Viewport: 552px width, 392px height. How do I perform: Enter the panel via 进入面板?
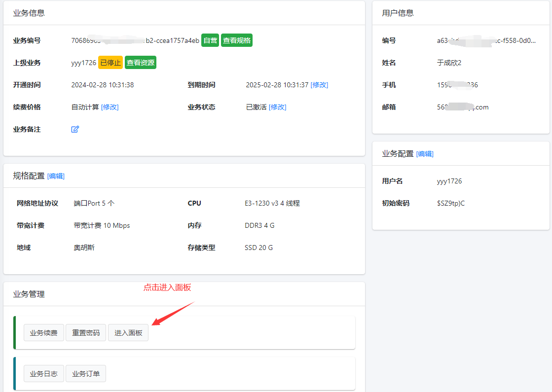click(128, 333)
